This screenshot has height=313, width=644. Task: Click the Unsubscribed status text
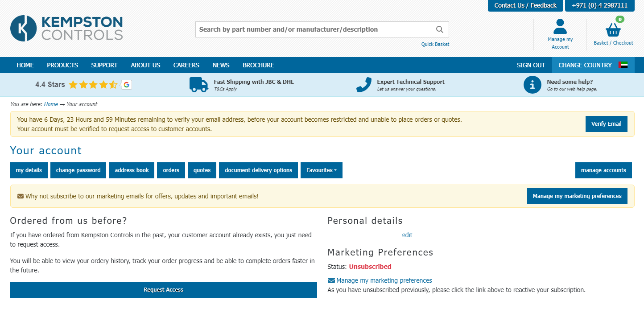coord(370,267)
